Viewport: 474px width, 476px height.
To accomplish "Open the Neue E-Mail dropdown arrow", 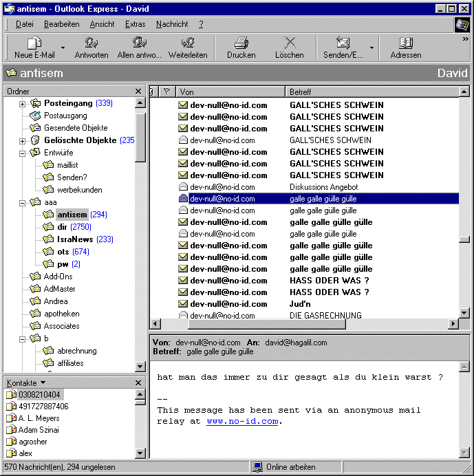I will 63,48.
